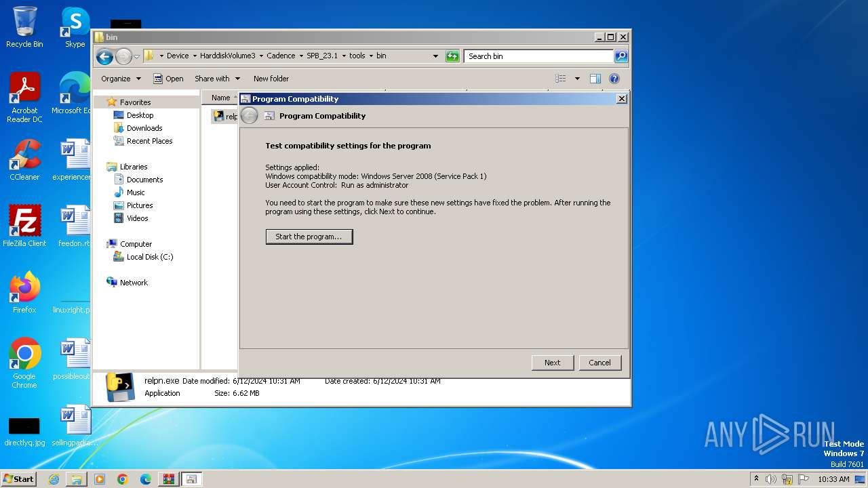Select Downloads under Favorites
Viewport: 868px width, 488px height.
tap(144, 128)
